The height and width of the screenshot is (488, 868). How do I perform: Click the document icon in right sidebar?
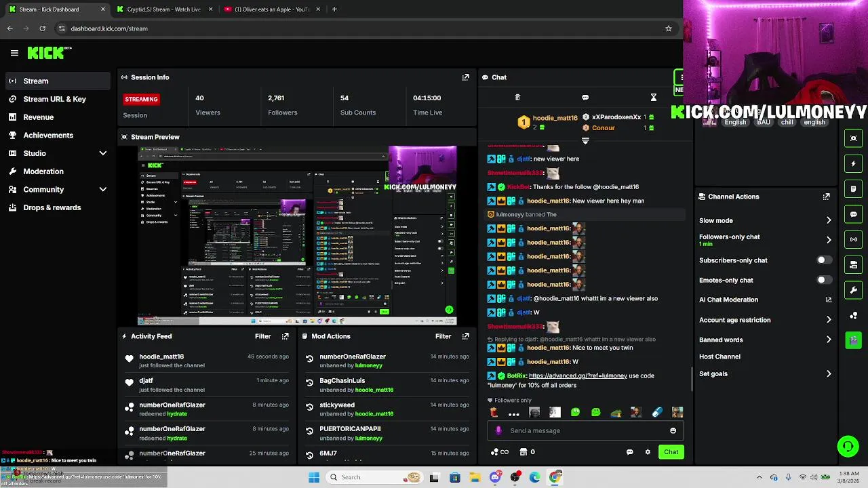click(x=853, y=189)
